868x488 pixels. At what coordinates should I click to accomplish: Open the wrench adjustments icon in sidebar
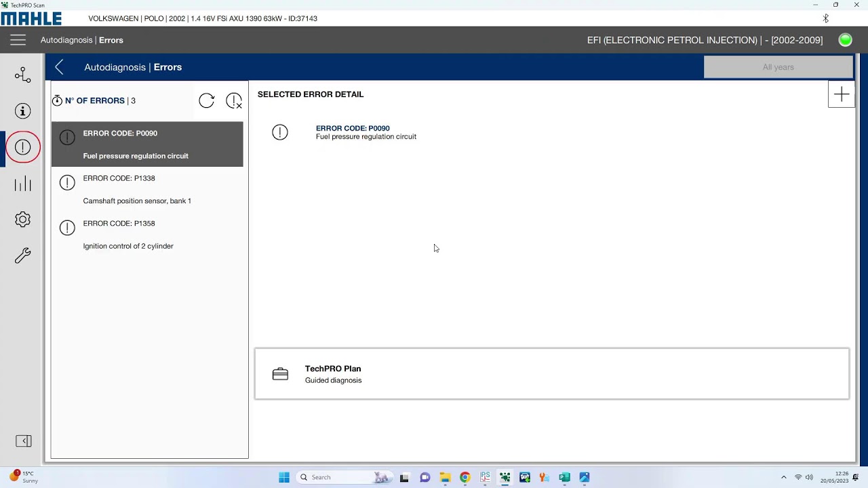pyautogui.click(x=22, y=256)
